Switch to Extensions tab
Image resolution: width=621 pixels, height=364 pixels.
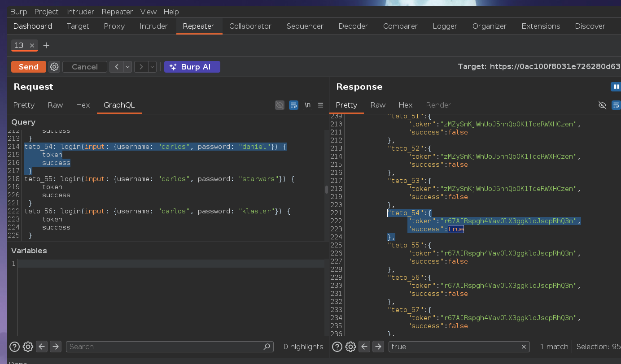[541, 26]
